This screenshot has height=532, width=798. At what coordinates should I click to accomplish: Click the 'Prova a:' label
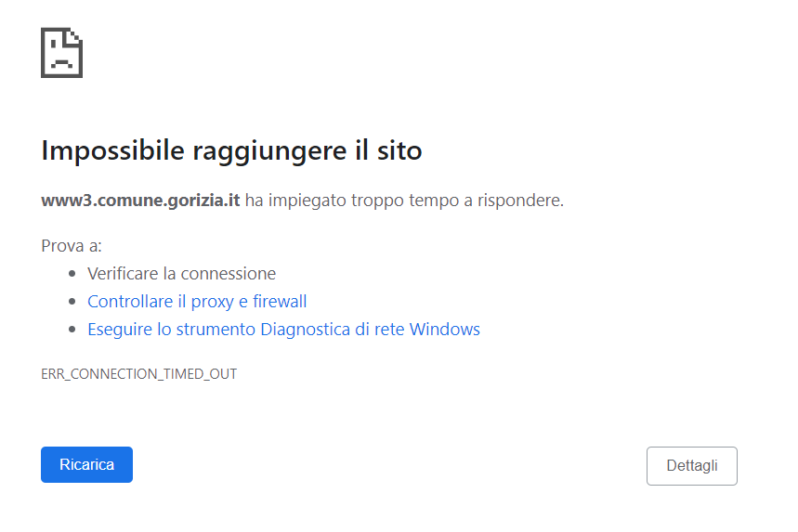pyautogui.click(x=72, y=246)
